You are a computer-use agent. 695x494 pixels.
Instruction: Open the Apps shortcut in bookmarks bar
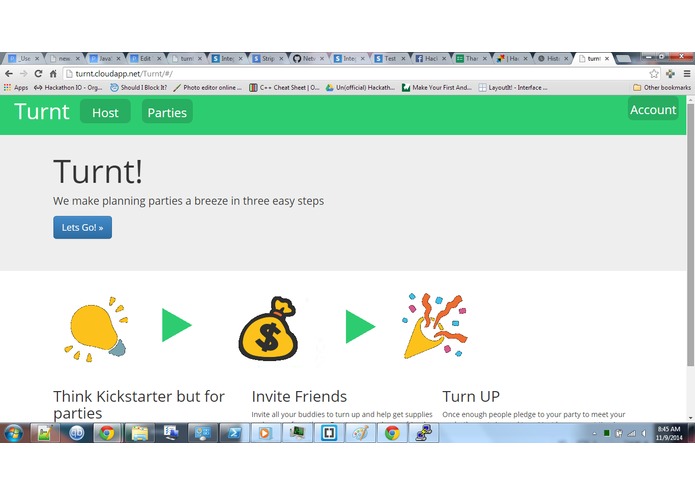point(16,88)
